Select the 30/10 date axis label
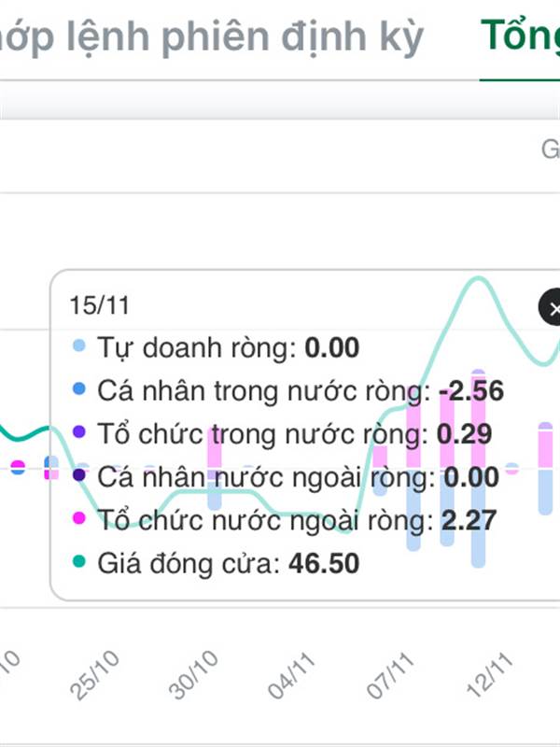 click(193, 675)
